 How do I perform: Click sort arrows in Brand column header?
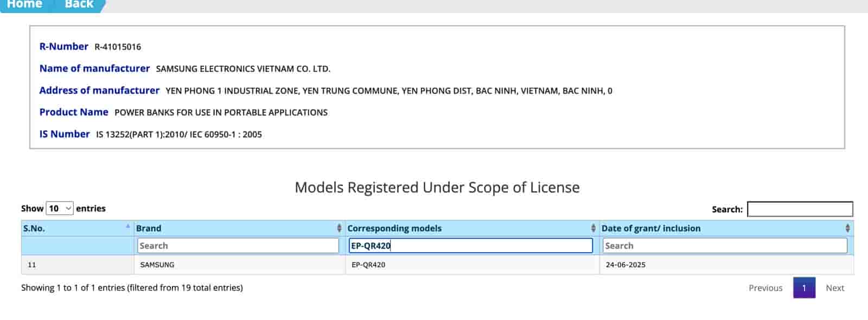(x=339, y=228)
